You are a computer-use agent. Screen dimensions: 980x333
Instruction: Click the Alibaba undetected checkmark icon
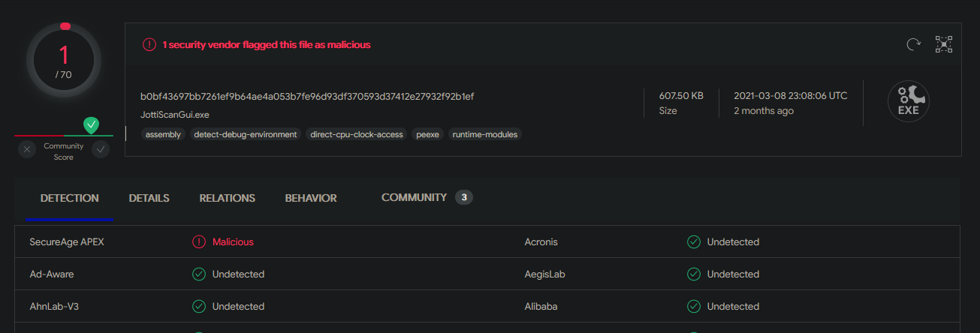[694, 307]
